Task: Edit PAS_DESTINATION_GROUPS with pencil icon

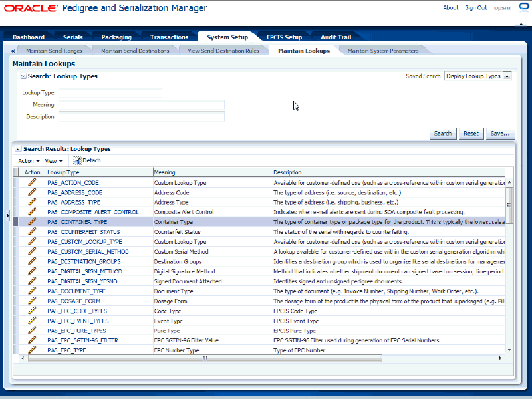Action: [32, 261]
